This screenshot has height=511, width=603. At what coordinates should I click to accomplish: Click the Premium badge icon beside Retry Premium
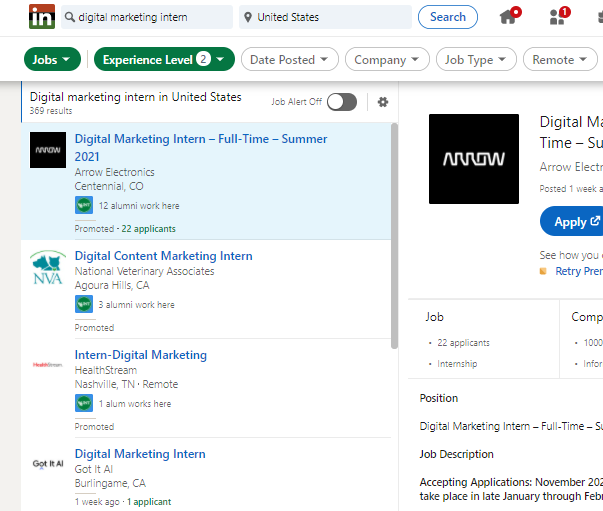543,271
